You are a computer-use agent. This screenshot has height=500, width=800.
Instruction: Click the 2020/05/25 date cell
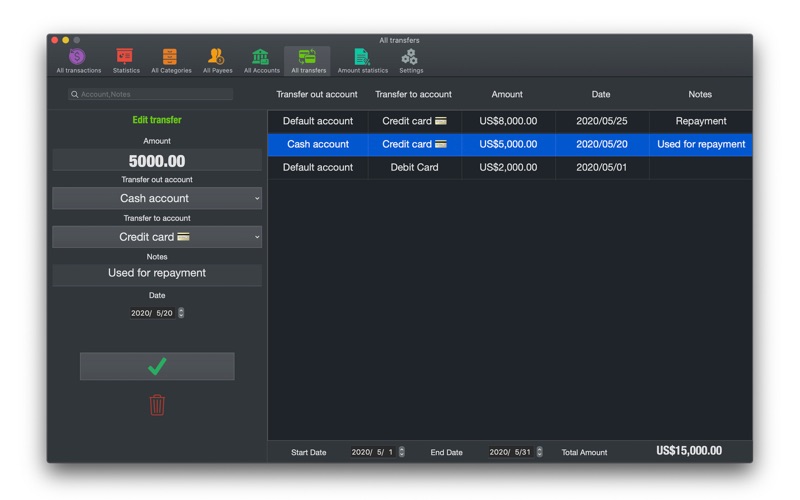click(602, 121)
